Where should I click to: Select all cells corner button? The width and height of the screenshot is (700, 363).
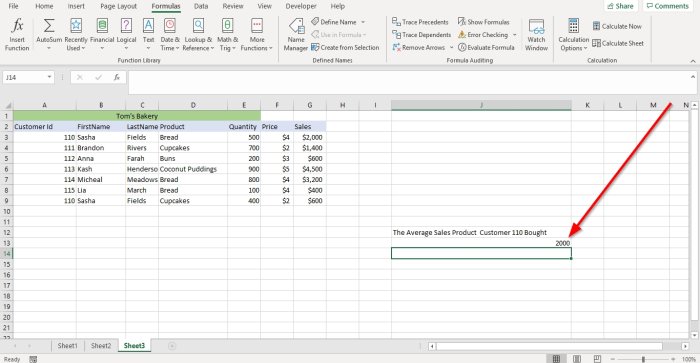[x=7, y=105]
